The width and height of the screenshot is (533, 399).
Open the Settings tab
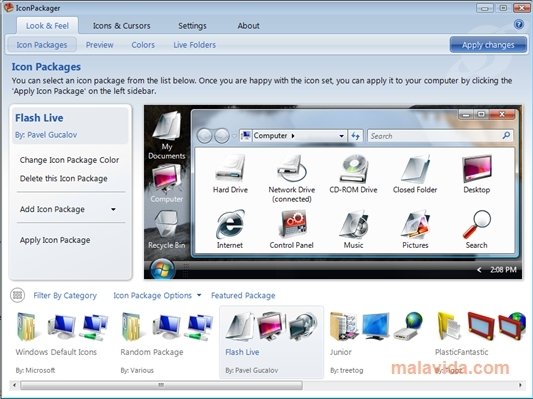click(x=192, y=25)
